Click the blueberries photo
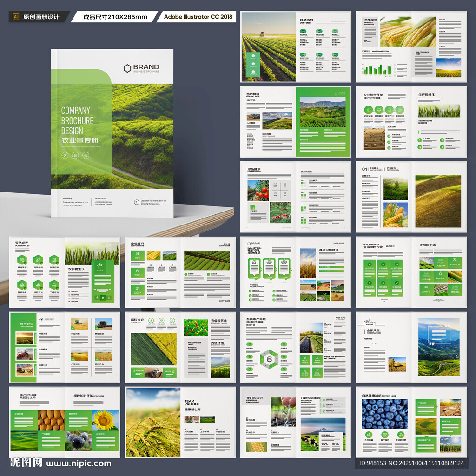The width and height of the screenshot is (476, 476). point(384,414)
